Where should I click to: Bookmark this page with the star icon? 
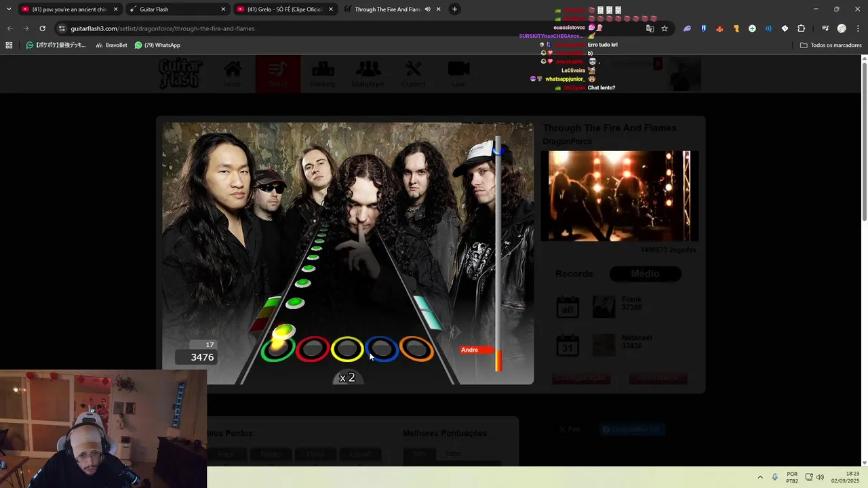pos(665,28)
